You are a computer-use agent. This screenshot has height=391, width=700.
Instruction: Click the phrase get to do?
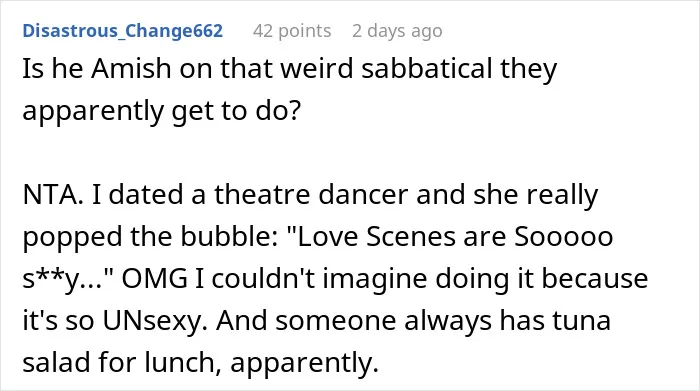pyautogui.click(x=237, y=111)
